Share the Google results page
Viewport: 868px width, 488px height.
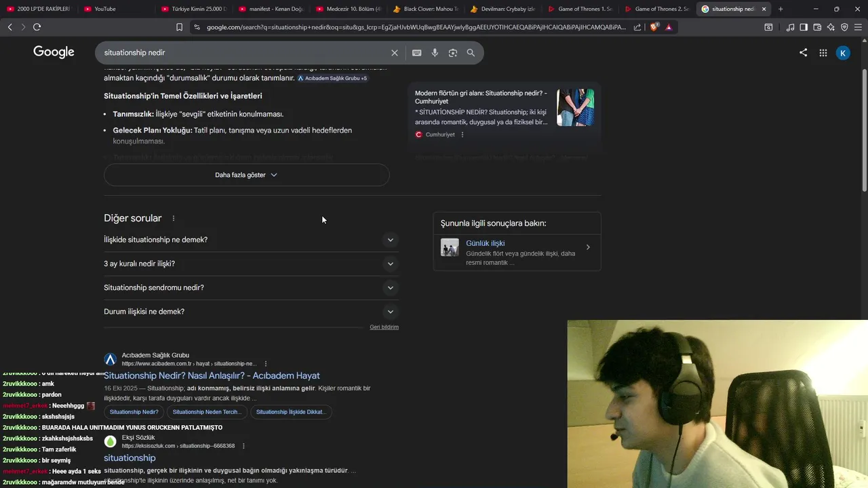(804, 53)
